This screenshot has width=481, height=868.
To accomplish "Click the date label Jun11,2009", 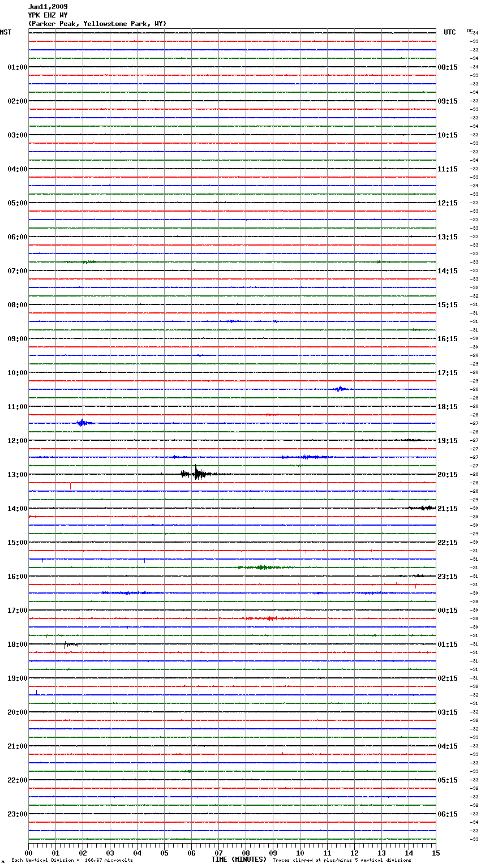I will point(48,7).
